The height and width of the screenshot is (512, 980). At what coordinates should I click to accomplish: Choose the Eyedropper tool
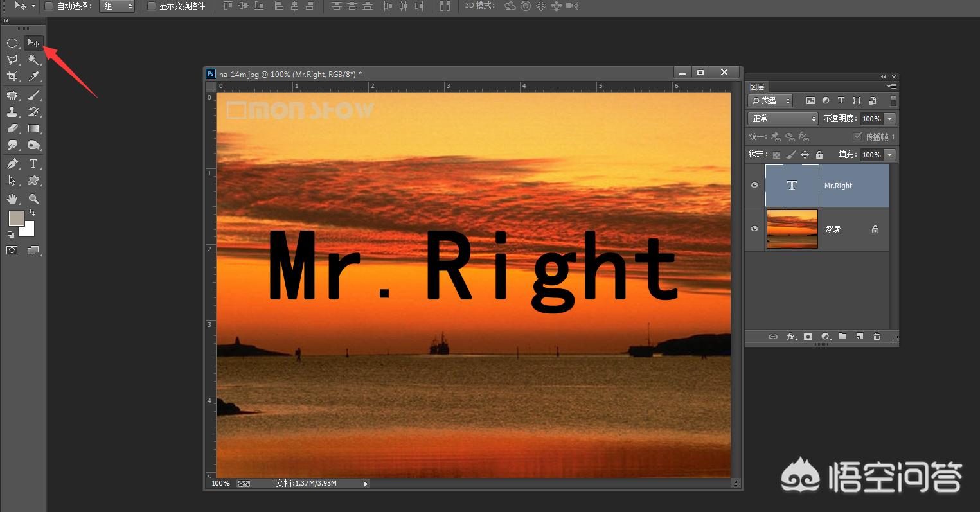(33, 76)
